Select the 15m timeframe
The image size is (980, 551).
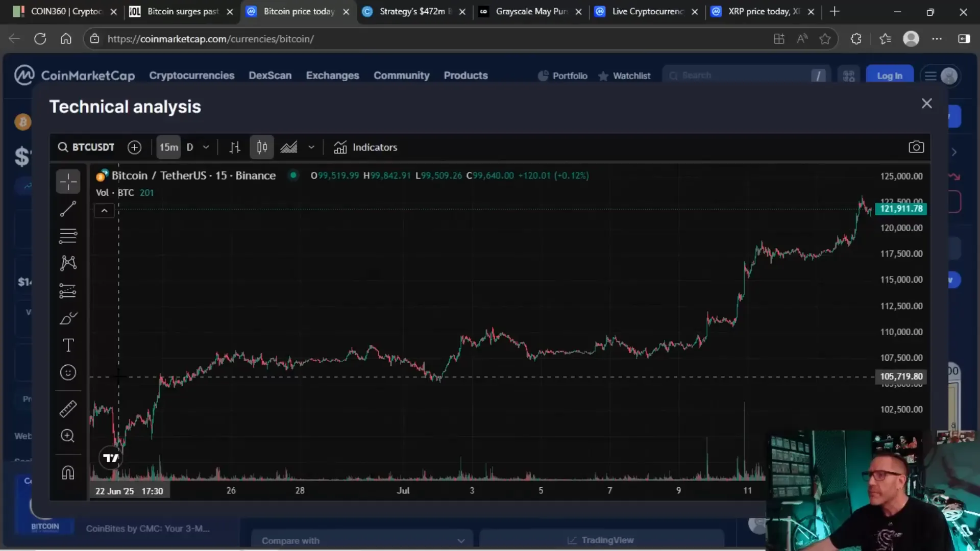tap(169, 147)
